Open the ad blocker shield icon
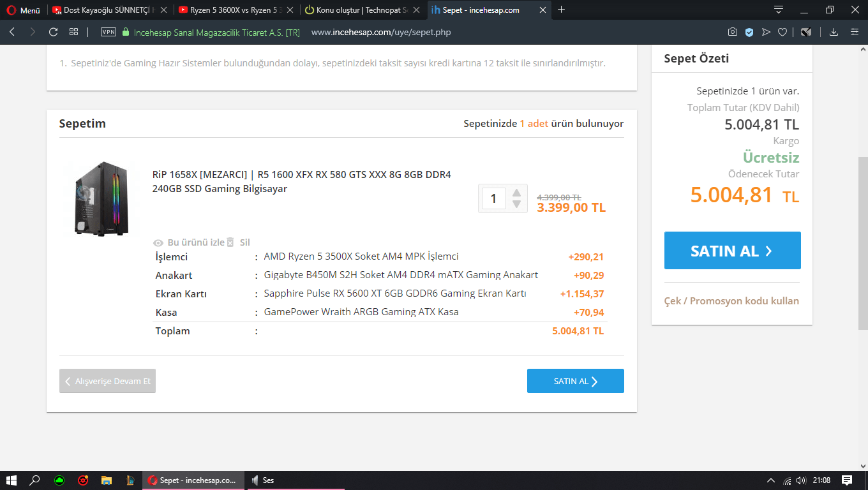Image resolution: width=868 pixels, height=490 pixels. pos(750,32)
